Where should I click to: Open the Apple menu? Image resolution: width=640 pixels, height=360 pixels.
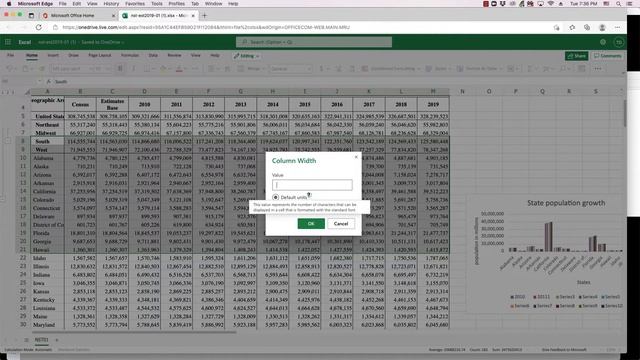point(9,4)
